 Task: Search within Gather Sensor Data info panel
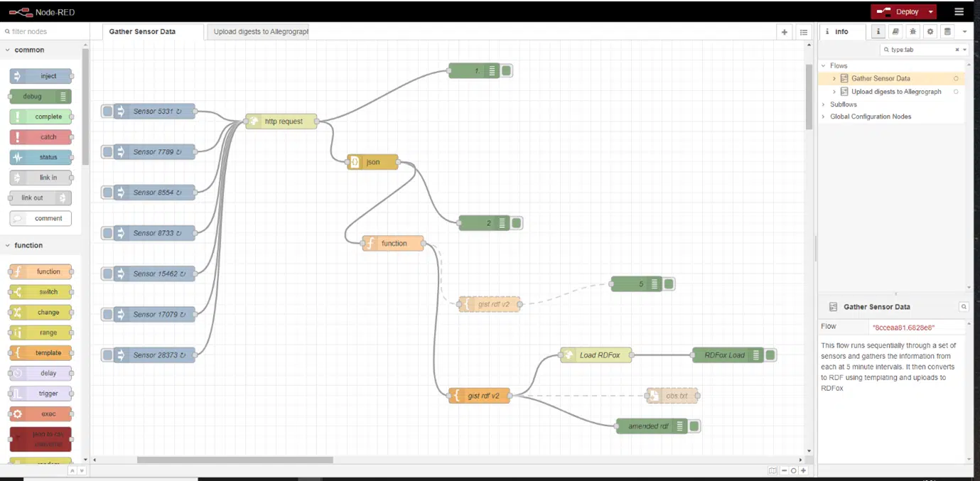964,307
